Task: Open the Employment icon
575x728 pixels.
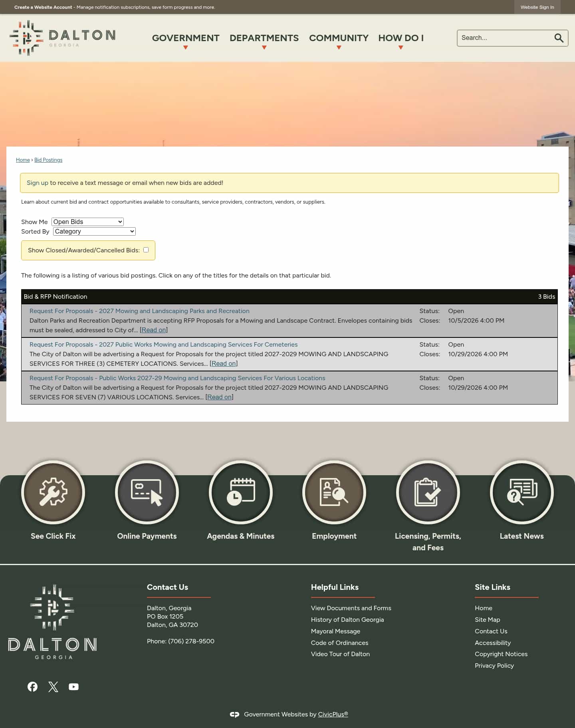Action: point(334,492)
